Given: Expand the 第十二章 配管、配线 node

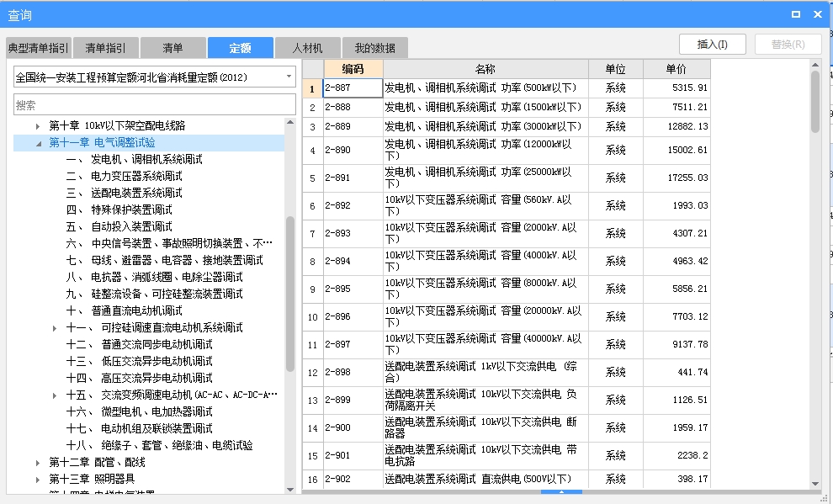Looking at the screenshot, I should (38, 463).
